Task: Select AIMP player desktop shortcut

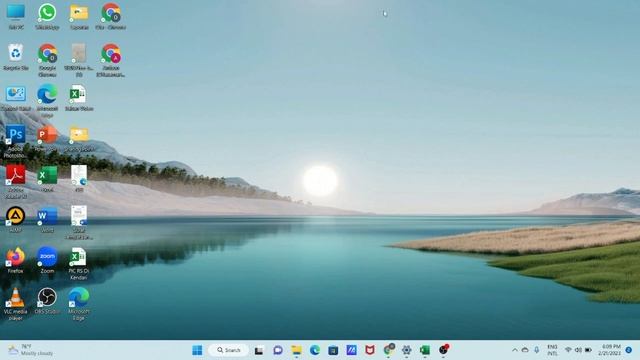Action: pyautogui.click(x=16, y=220)
